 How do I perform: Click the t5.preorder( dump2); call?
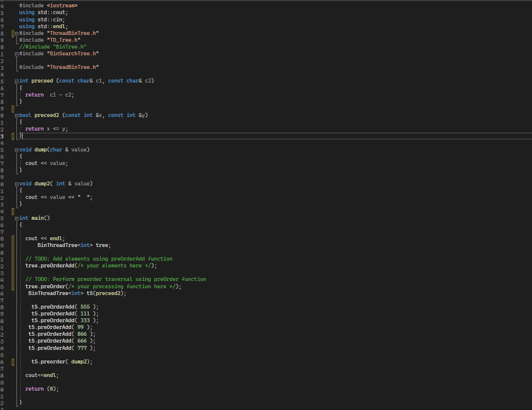click(x=62, y=362)
